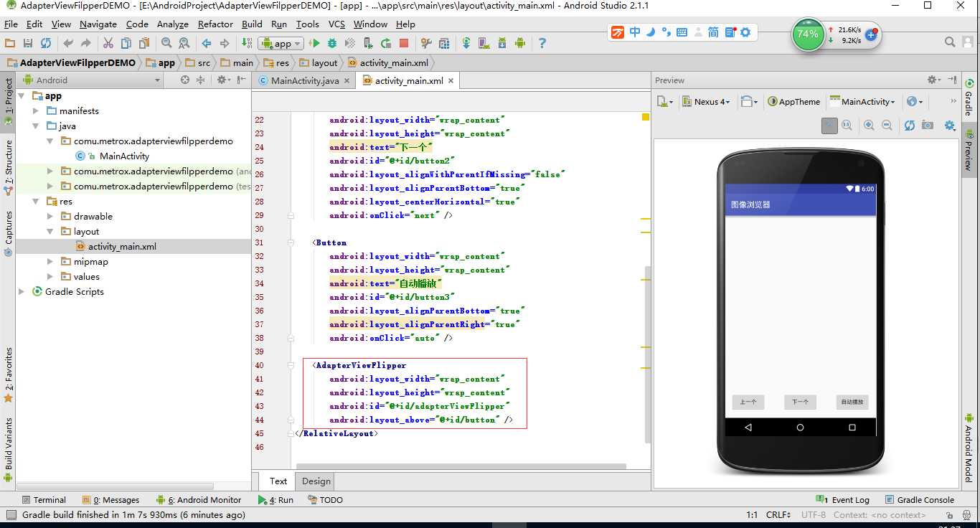
Task: Open the Refactor menu
Action: click(x=215, y=24)
